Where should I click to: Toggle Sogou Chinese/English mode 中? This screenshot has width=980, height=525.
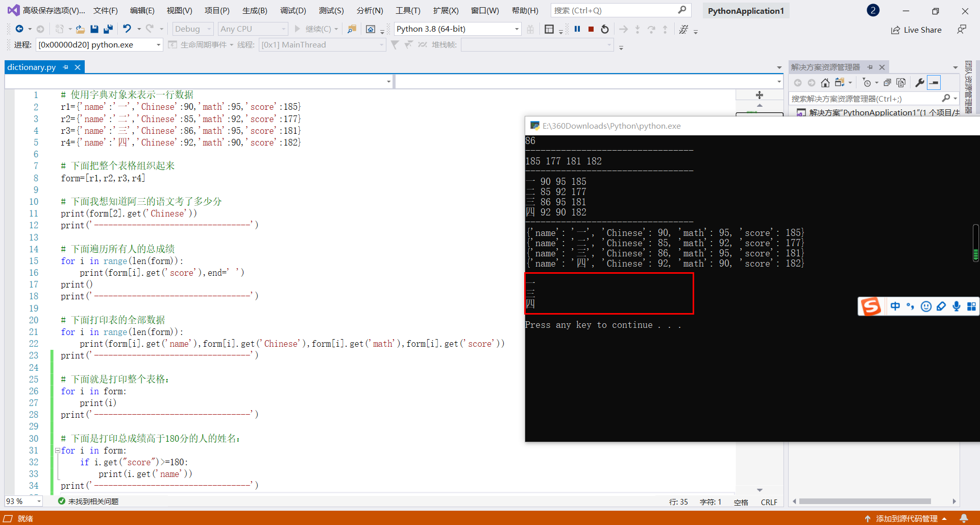(x=895, y=306)
